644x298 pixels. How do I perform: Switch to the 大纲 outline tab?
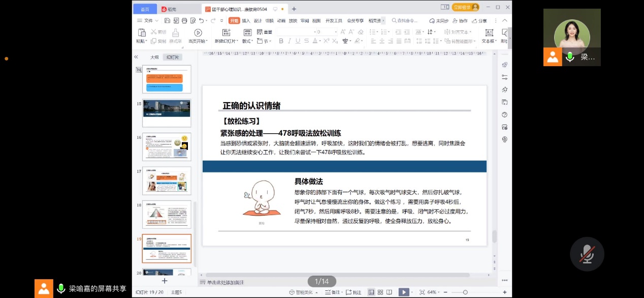coord(154,57)
